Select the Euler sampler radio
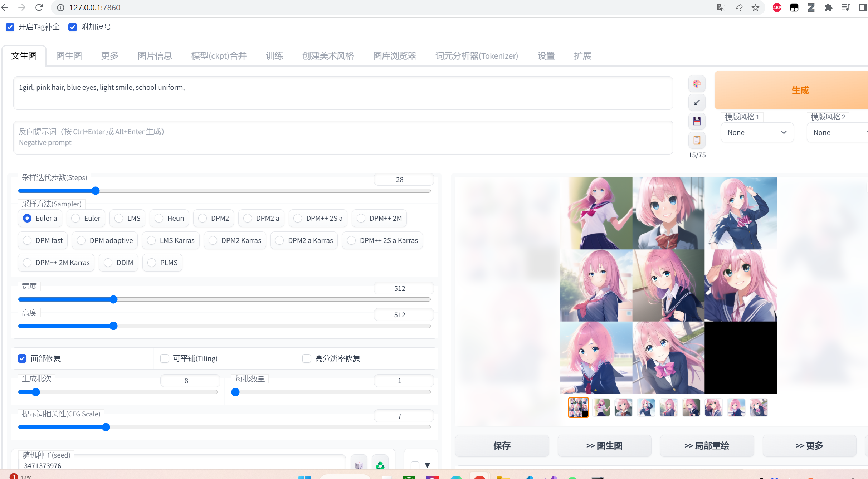 (x=86, y=218)
